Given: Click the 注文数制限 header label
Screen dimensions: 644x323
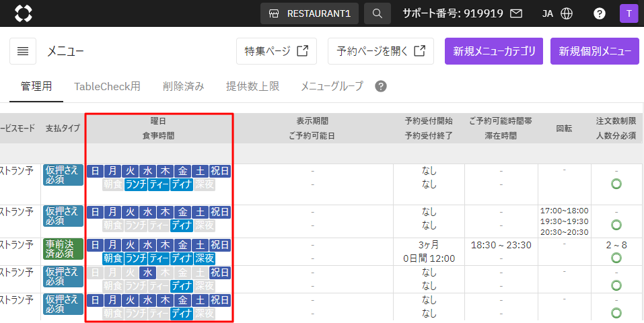Looking at the screenshot, I should pos(616,121).
